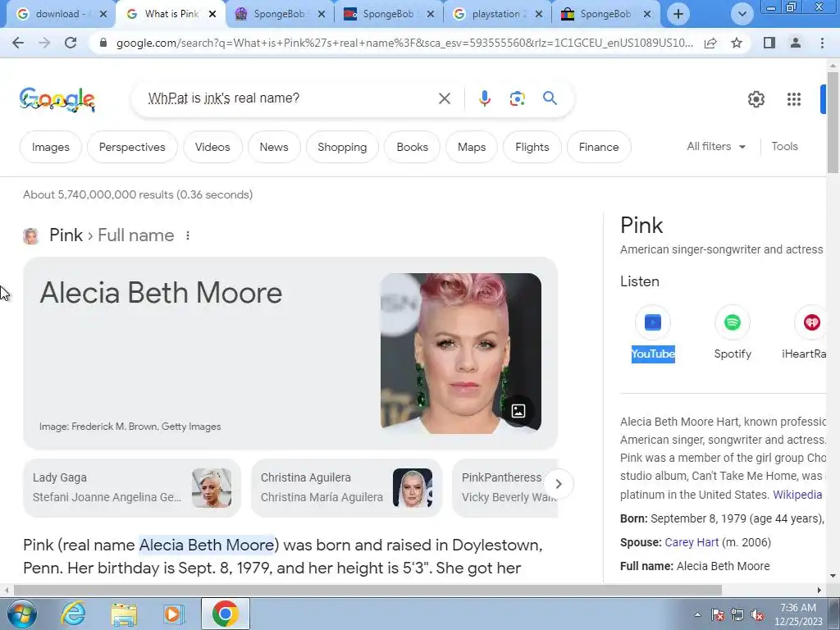Launch Internet Explorer from the taskbar
Viewport: 840px width, 630px height.
72,614
